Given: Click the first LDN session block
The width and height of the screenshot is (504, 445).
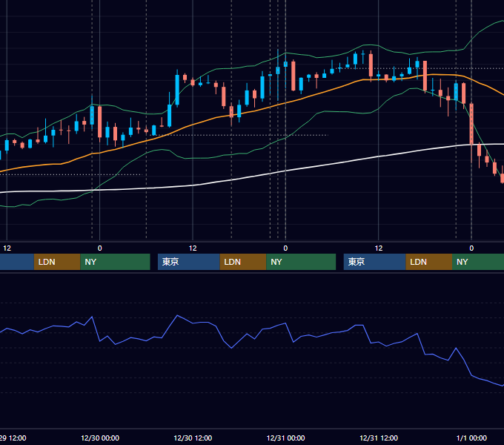Looking at the screenshot, I should click(57, 262).
